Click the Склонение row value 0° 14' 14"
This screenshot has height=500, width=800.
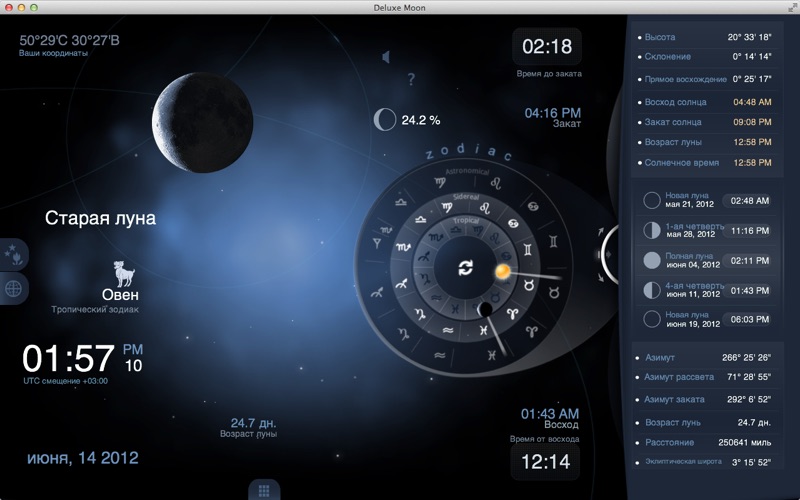click(x=752, y=57)
